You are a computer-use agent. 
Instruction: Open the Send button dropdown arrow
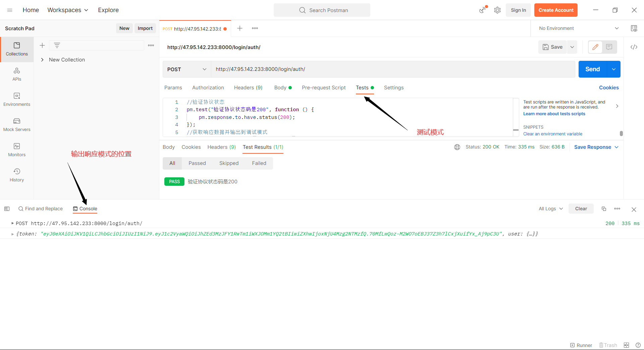click(x=614, y=69)
